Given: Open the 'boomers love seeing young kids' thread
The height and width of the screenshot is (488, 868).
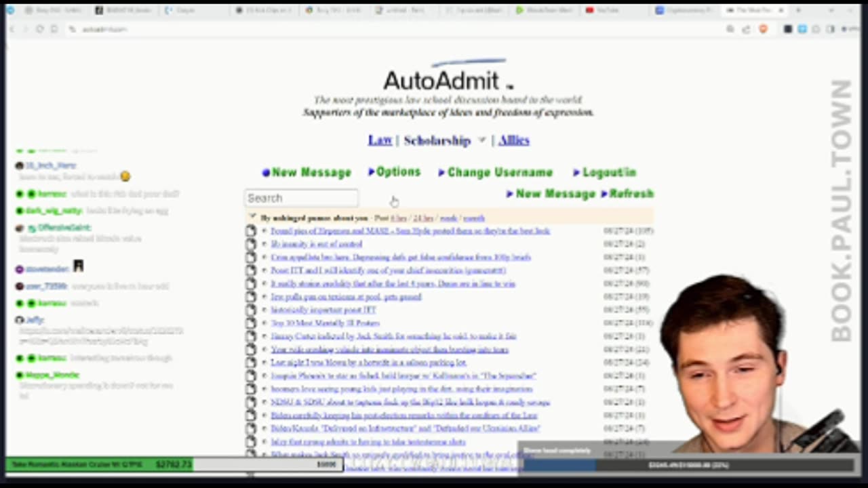Looking at the screenshot, I should point(401,389).
